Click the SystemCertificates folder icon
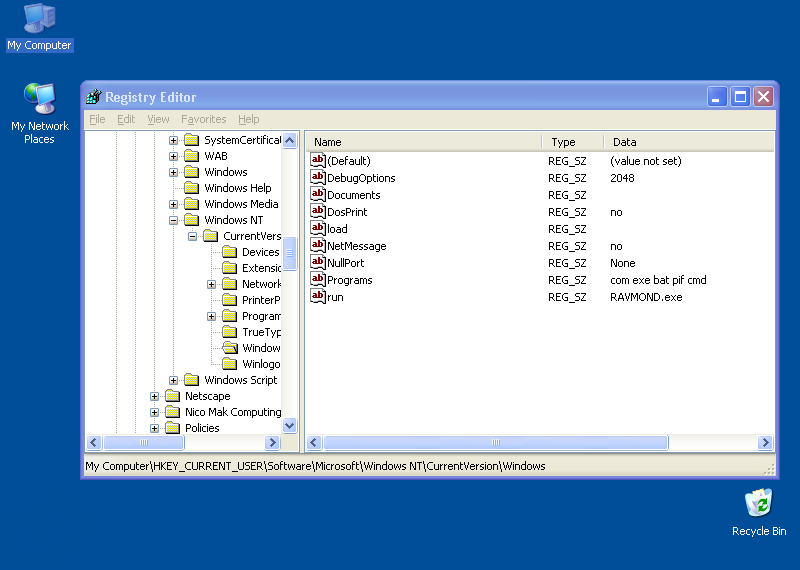 point(191,140)
